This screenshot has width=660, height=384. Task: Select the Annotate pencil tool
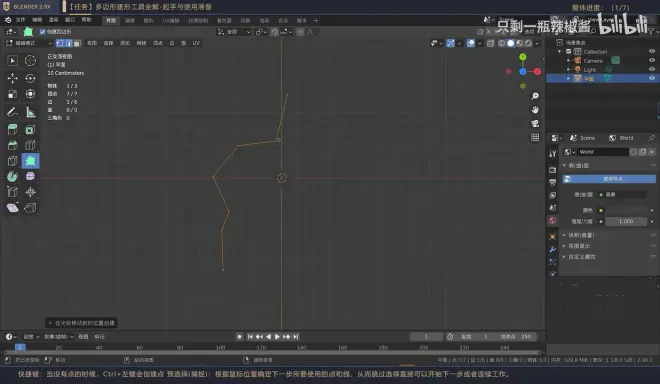click(12, 112)
